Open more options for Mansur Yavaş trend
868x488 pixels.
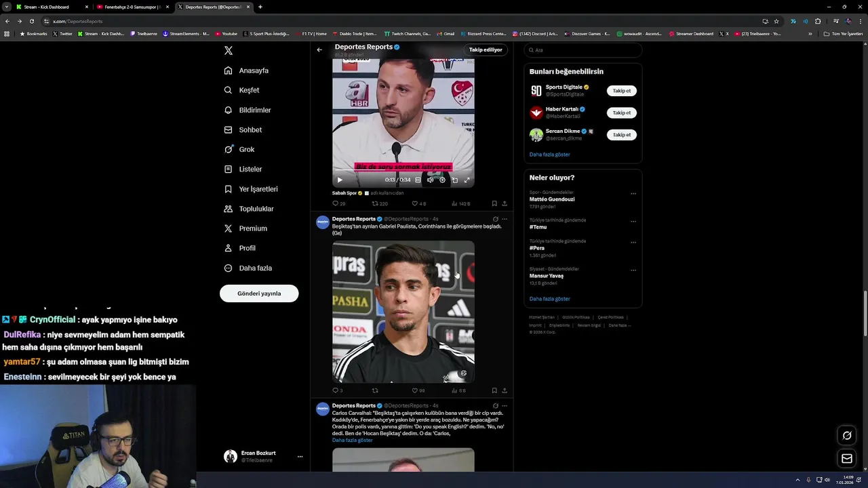(x=633, y=270)
